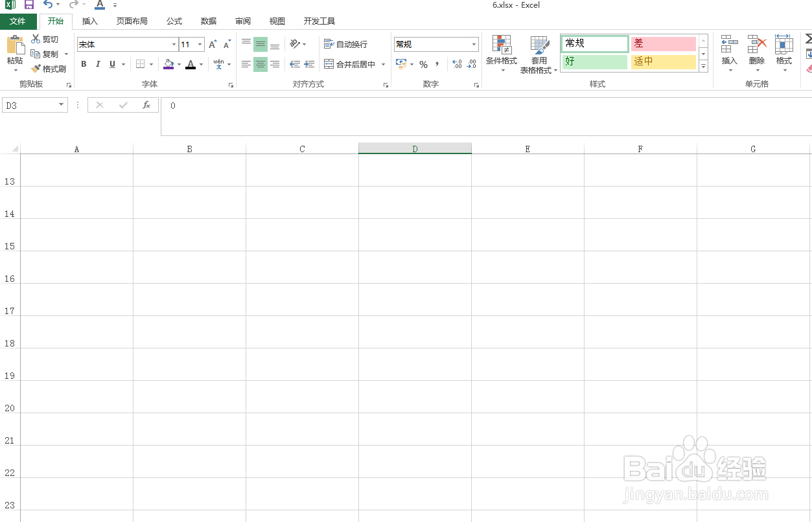812x522 pixels.
Task: Click 合并后居中 merge and center
Action: click(350, 64)
